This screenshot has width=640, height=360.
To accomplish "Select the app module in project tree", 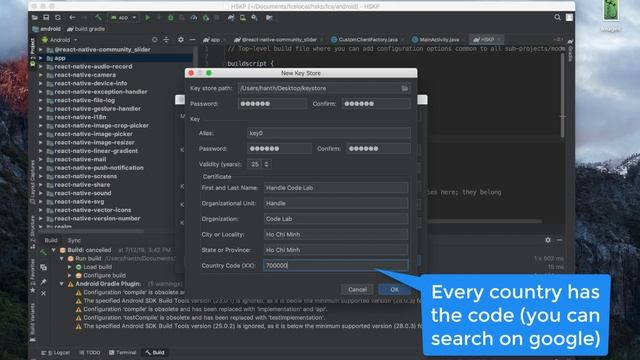I will (60, 58).
